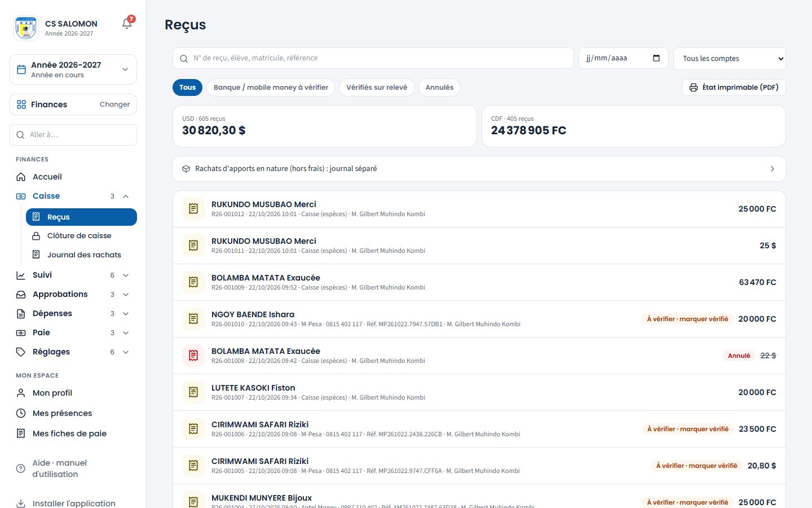Click receipt icon for NGOY BAENDE Ishara

tap(193, 319)
